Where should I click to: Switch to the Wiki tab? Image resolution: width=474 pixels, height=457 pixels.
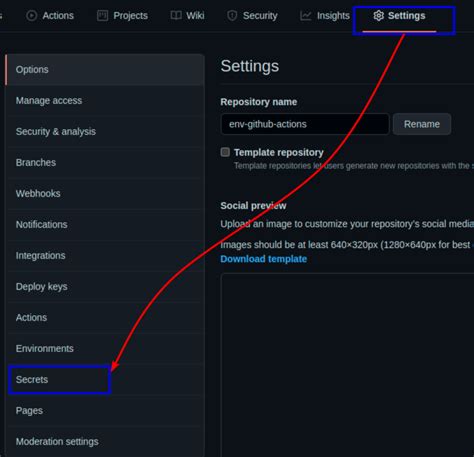[187, 16]
